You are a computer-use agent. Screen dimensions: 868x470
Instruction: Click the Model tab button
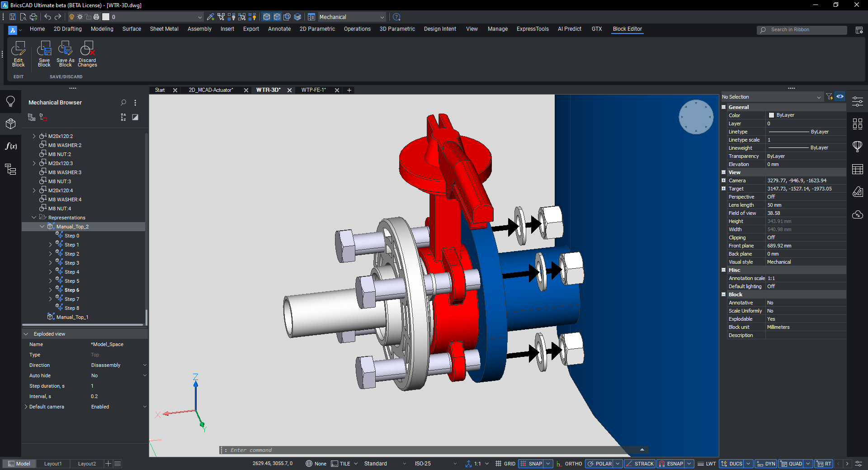click(19, 464)
